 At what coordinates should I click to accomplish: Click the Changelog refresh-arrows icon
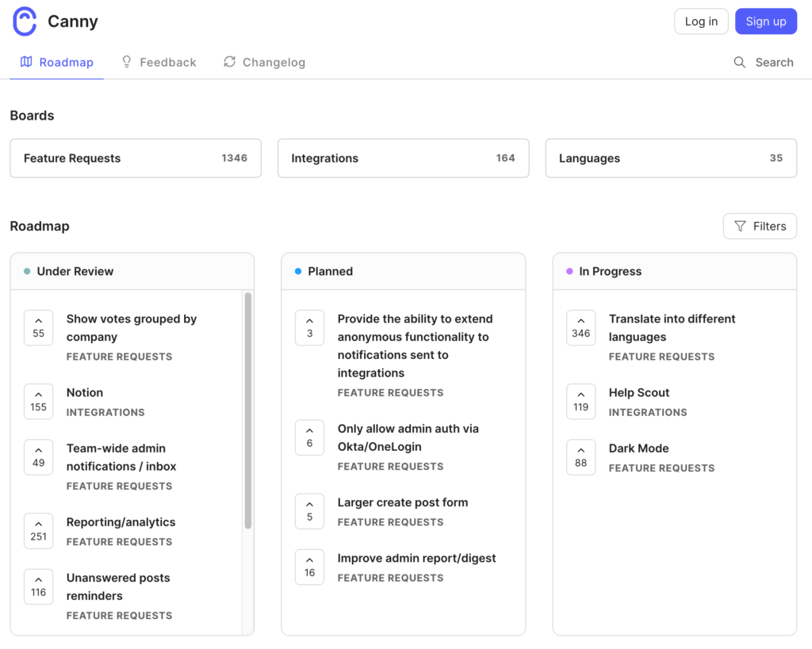[x=229, y=62]
